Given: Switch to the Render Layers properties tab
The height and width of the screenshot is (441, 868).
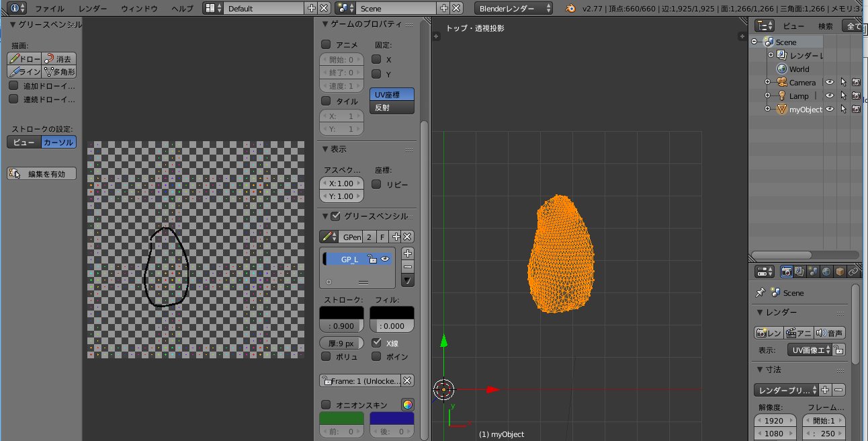Looking at the screenshot, I should (x=799, y=272).
